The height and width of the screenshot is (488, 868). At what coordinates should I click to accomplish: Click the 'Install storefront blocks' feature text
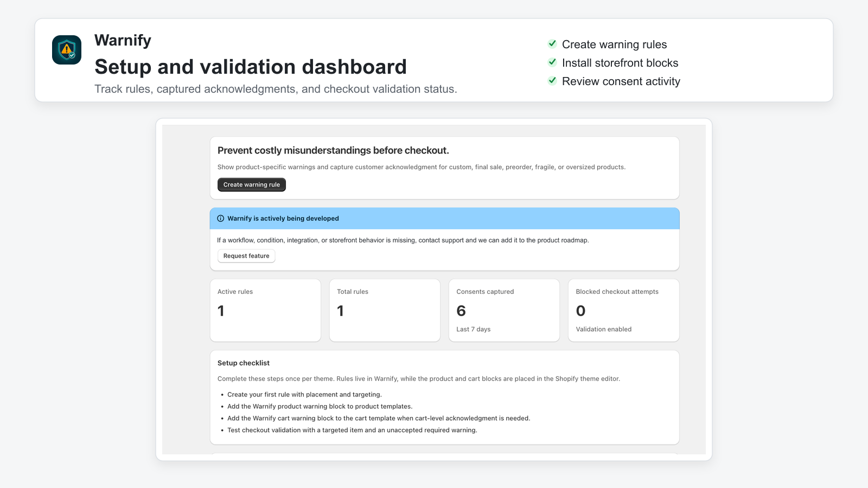coord(620,63)
